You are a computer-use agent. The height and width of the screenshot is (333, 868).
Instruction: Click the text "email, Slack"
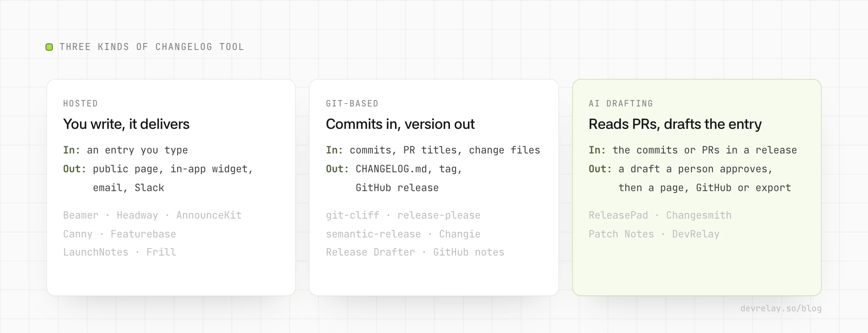tap(128, 188)
